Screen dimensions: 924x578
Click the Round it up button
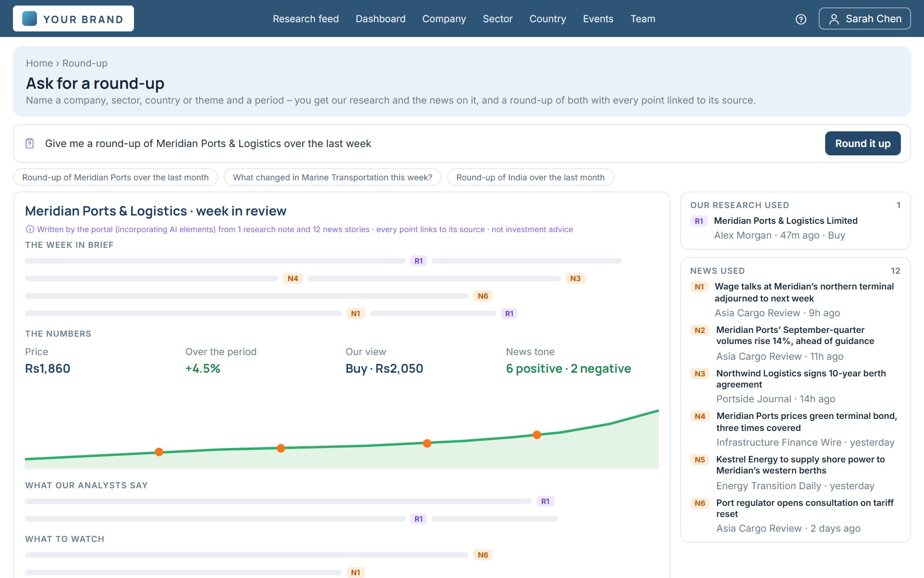tap(863, 143)
